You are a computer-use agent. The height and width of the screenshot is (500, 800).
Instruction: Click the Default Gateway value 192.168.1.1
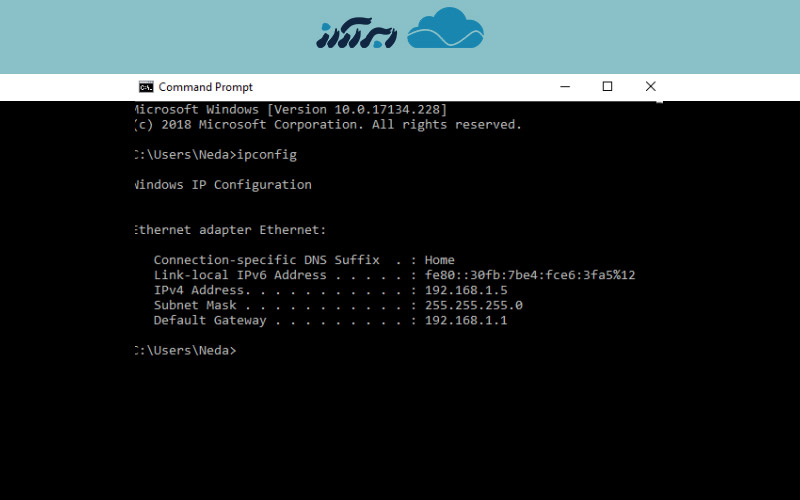[x=466, y=320]
